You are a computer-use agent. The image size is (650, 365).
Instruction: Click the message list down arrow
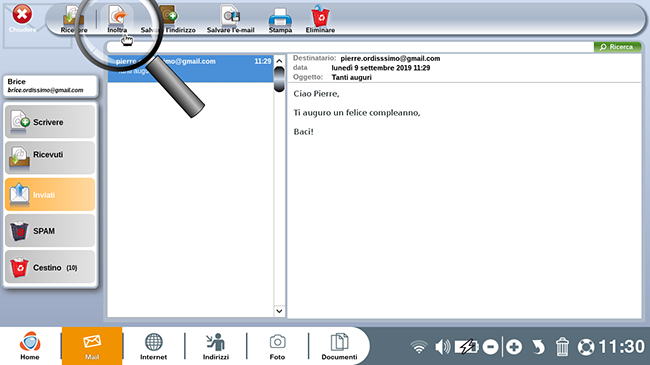click(279, 311)
